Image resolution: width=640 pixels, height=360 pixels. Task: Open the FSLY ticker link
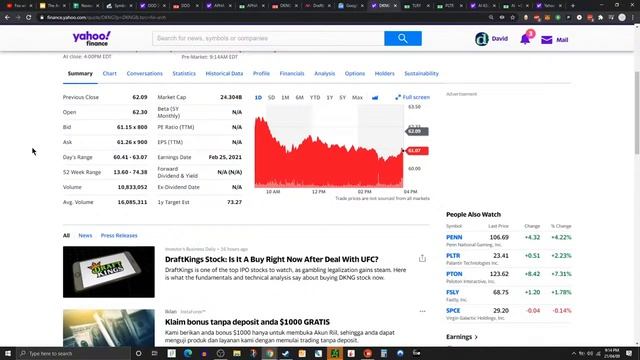pos(453,292)
